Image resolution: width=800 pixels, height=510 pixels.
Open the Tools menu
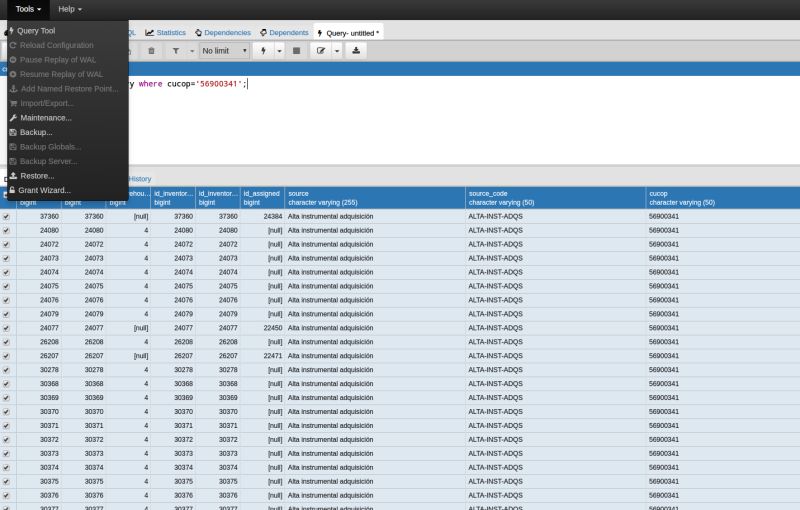point(28,9)
